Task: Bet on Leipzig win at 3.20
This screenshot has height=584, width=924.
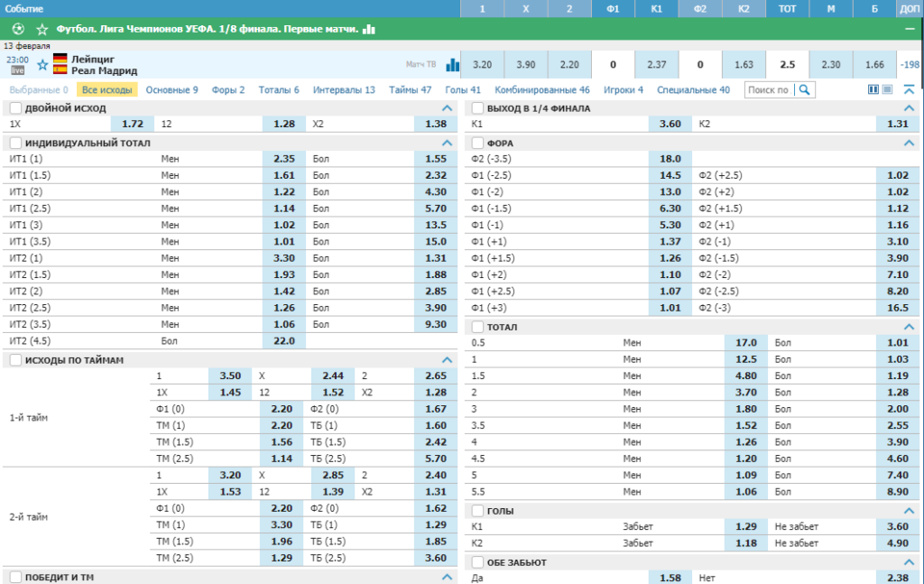Action: 482,65
